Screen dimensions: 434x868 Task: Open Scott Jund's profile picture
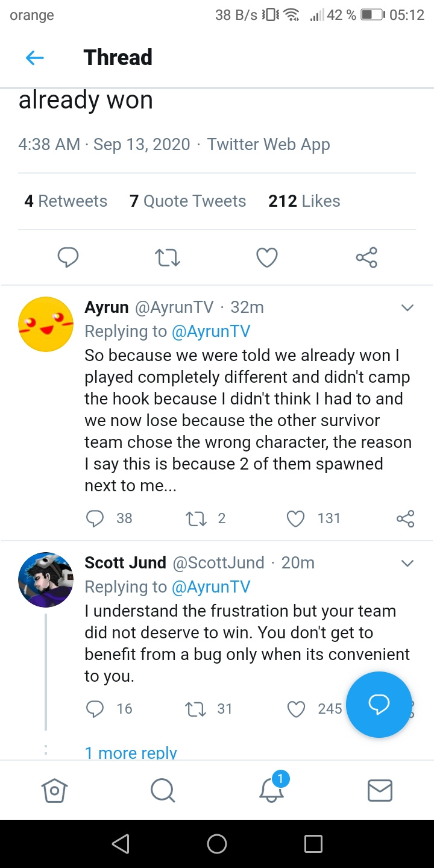pos(46,579)
